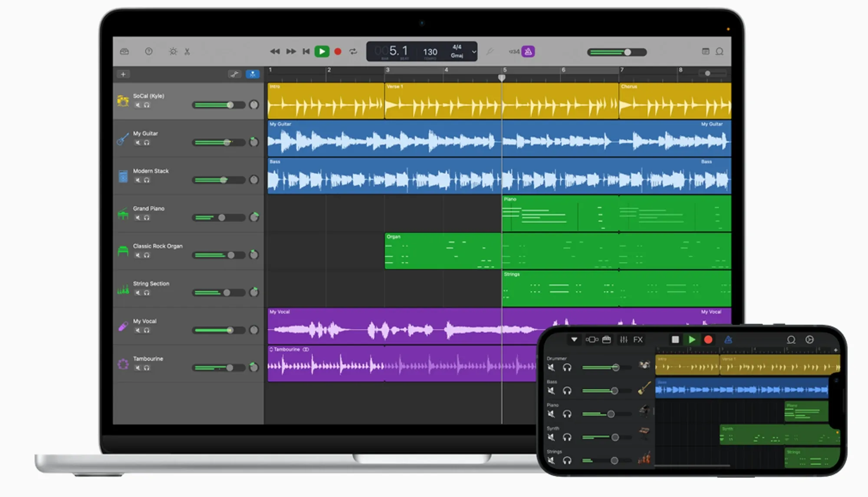868x497 pixels.
Task: Solo the iPhone Bass track headphones
Action: point(567,391)
